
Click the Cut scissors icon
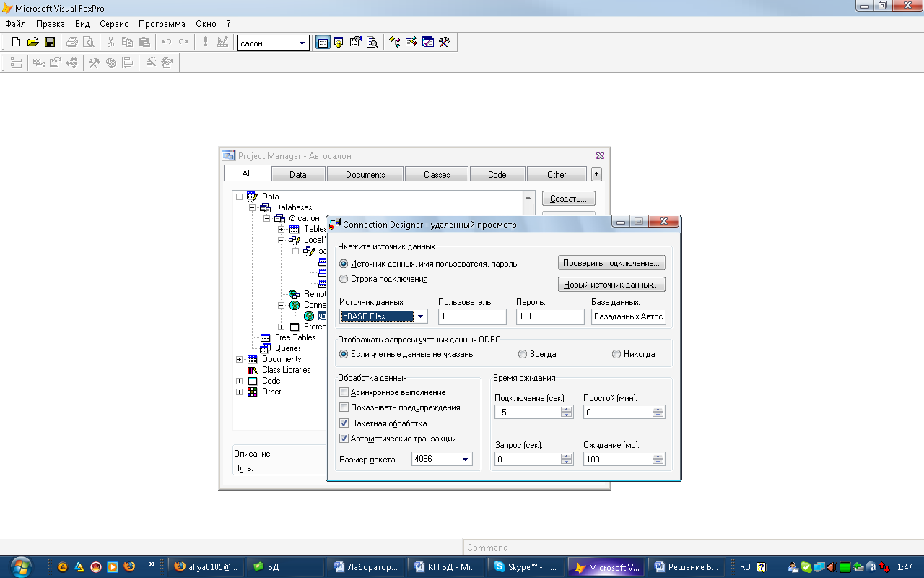(x=110, y=42)
